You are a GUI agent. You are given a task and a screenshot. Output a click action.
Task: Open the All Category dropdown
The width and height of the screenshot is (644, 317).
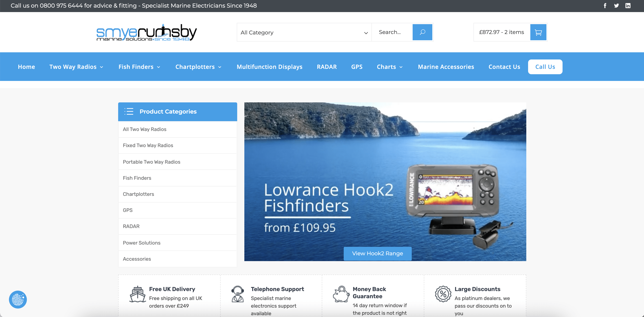coord(304,32)
